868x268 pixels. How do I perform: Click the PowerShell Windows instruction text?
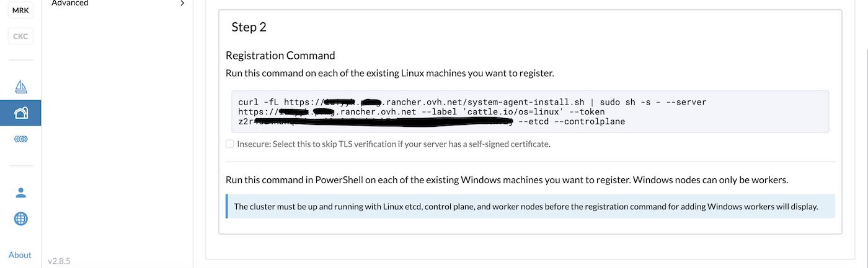tap(507, 180)
